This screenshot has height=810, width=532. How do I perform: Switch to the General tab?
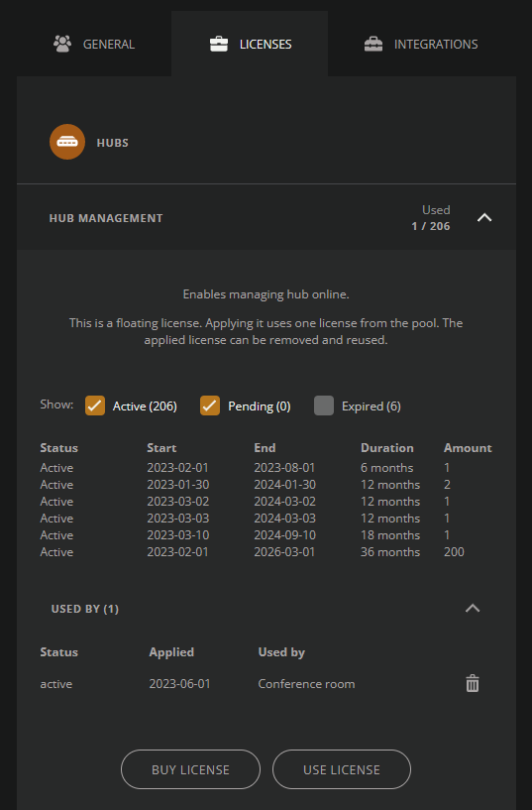94,44
